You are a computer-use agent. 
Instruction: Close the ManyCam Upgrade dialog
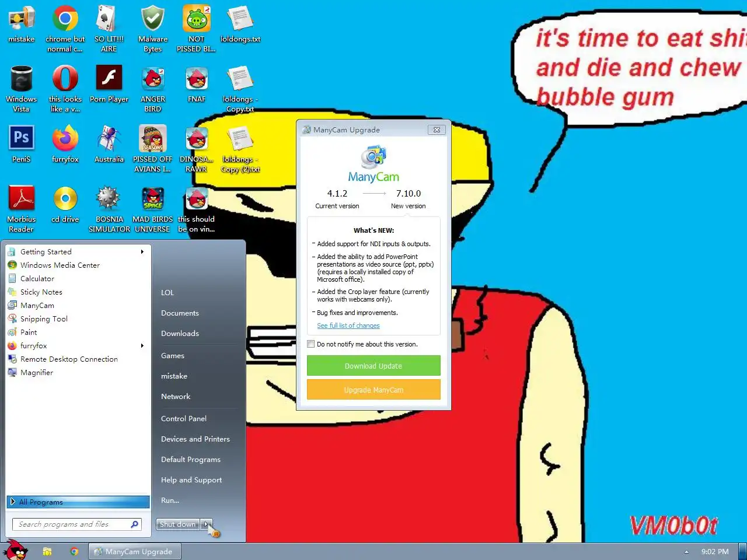[437, 129]
